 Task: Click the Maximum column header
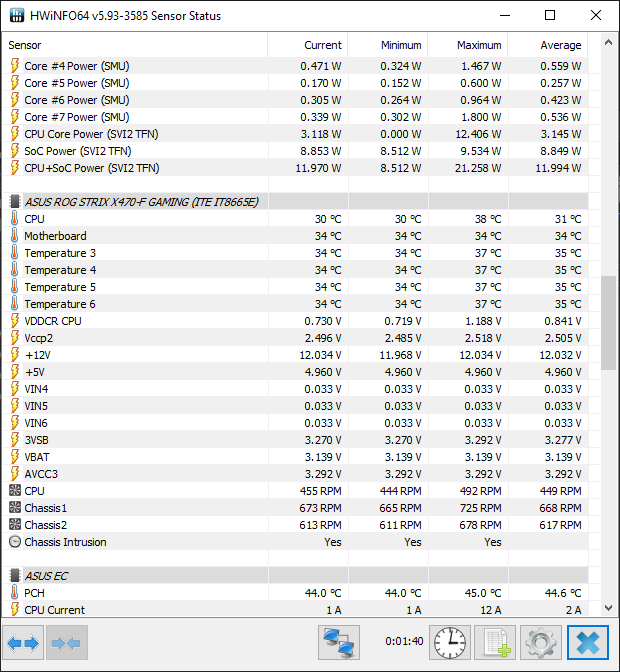pos(468,45)
